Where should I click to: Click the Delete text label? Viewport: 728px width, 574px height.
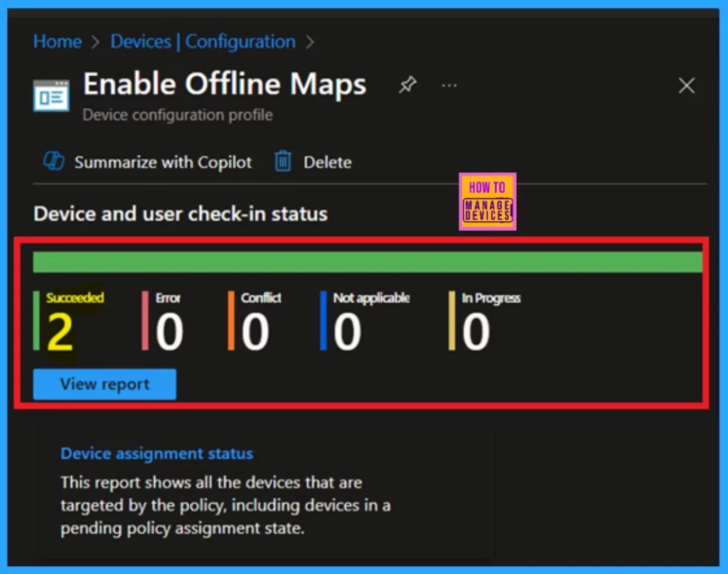[x=327, y=163]
